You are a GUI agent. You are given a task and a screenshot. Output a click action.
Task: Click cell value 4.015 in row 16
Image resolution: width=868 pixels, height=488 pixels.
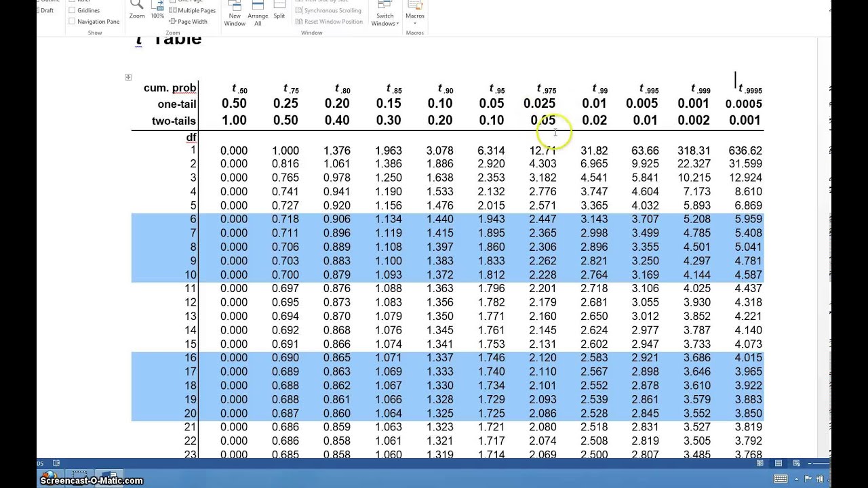(x=748, y=358)
